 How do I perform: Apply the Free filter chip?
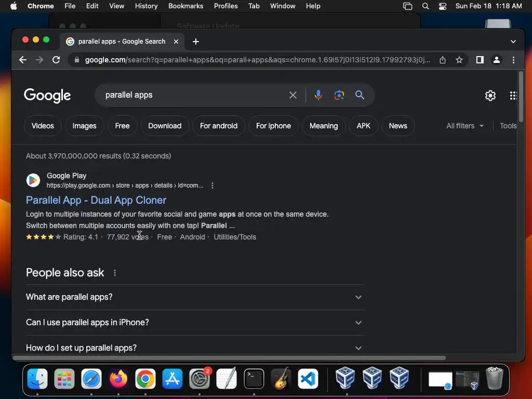coord(122,126)
